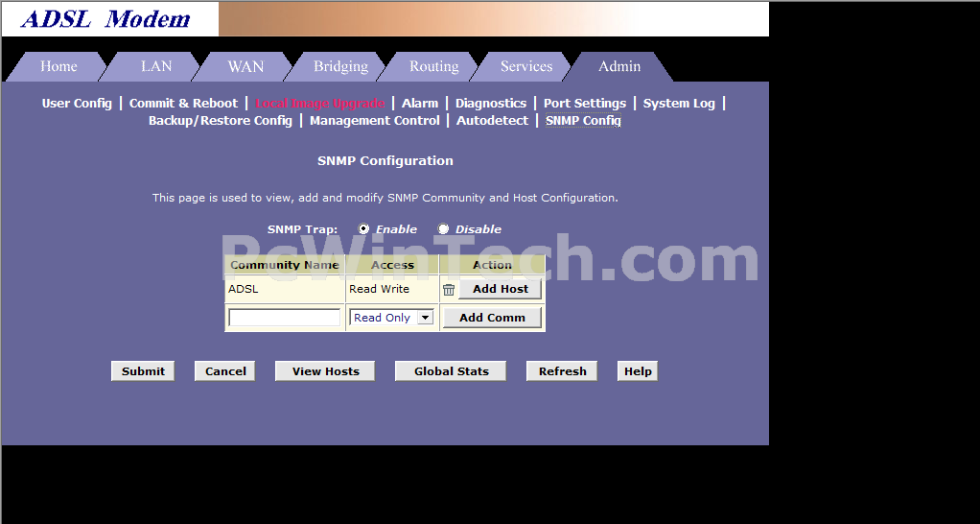This screenshot has height=524, width=980.
Task: Open the Routing tab
Action: pyautogui.click(x=433, y=66)
